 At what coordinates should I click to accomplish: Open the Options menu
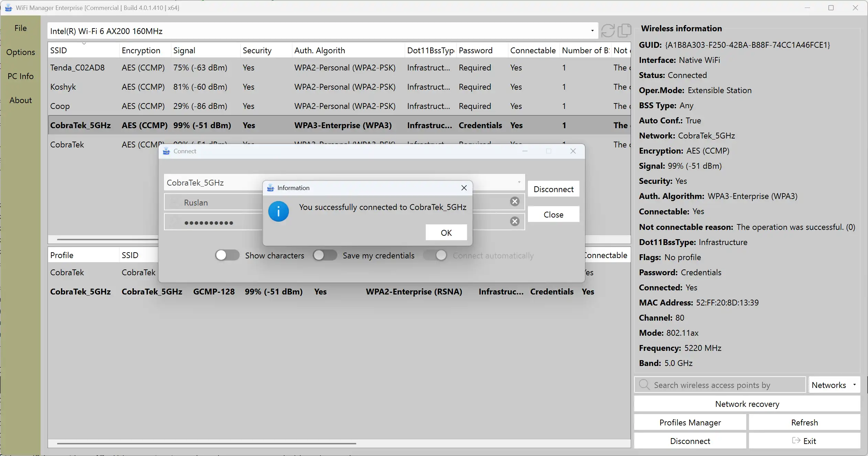[21, 52]
